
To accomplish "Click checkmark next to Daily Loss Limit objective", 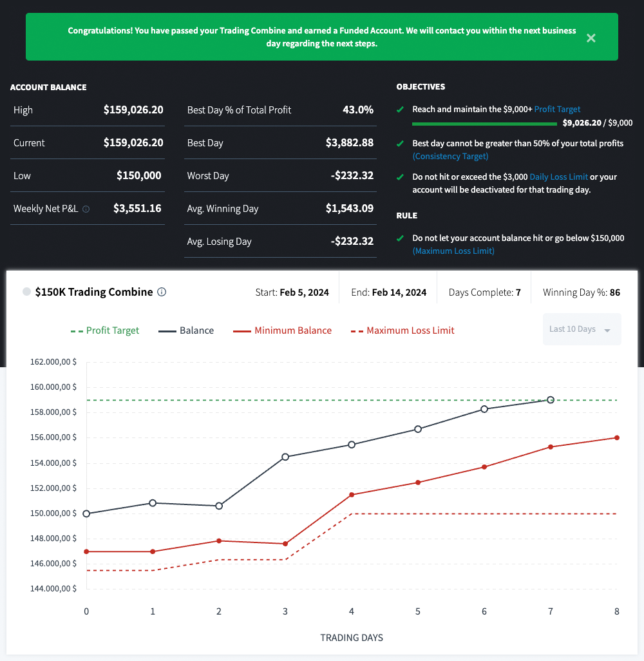I will coord(401,177).
